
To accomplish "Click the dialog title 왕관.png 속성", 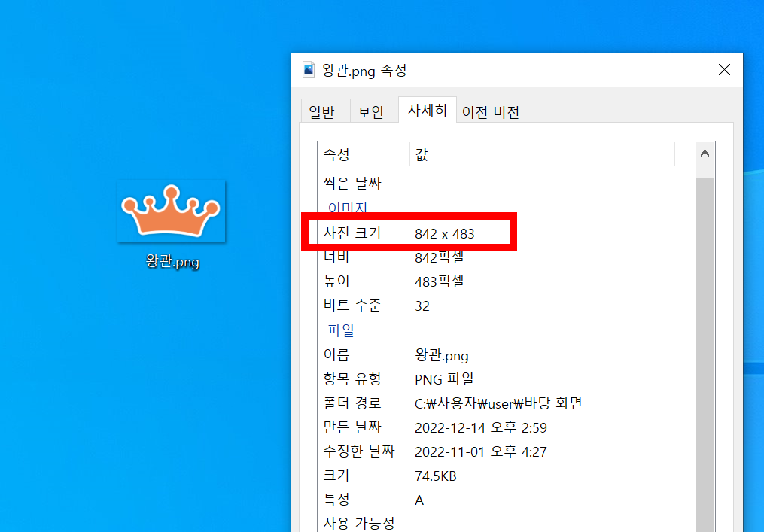I will [x=364, y=71].
